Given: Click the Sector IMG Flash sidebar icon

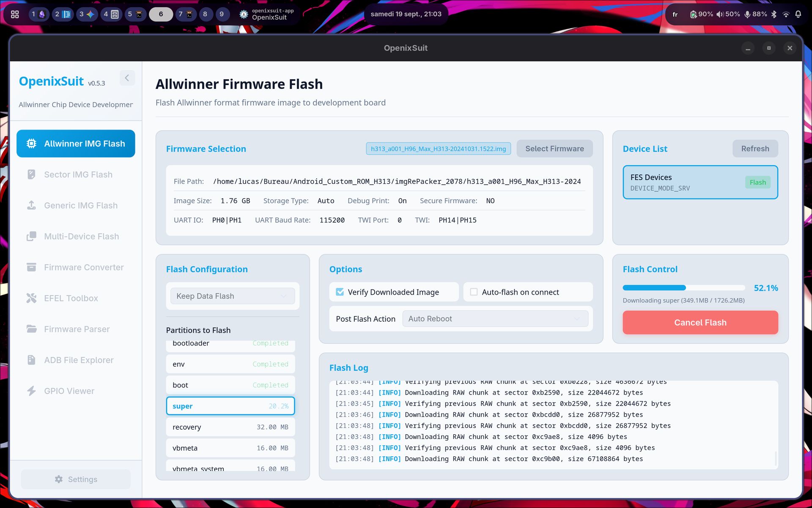Looking at the screenshot, I should [31, 174].
